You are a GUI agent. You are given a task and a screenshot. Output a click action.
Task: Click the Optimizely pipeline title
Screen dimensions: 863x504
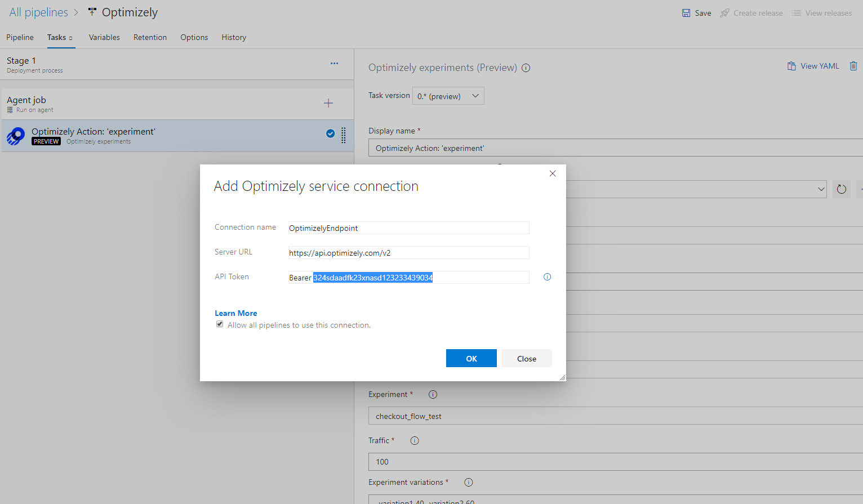tap(130, 12)
